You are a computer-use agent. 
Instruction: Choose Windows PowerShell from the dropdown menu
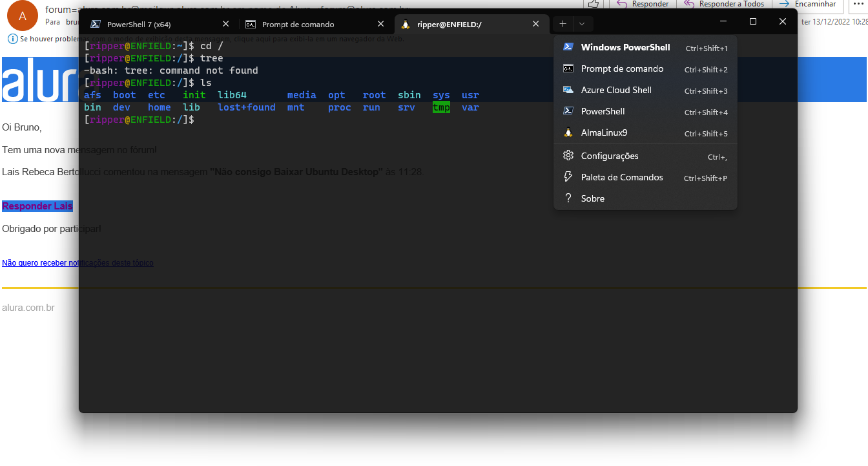point(645,47)
